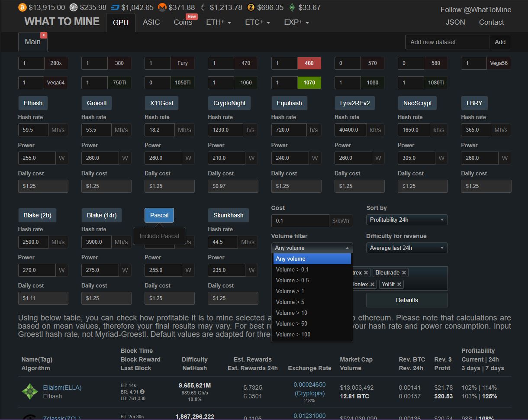Switch to the GPU tab
Screen dimensions: 528x420
pos(121,22)
